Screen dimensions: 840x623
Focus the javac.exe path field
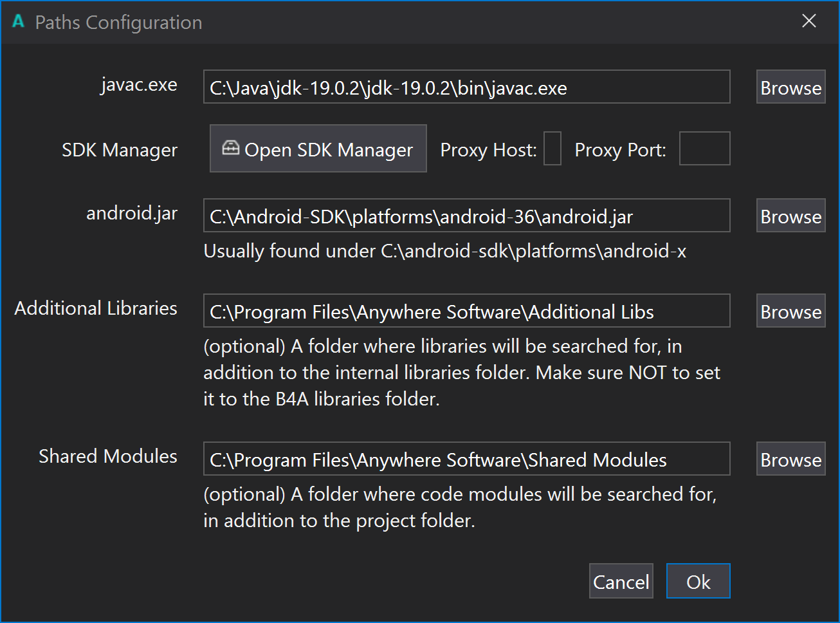(466, 87)
